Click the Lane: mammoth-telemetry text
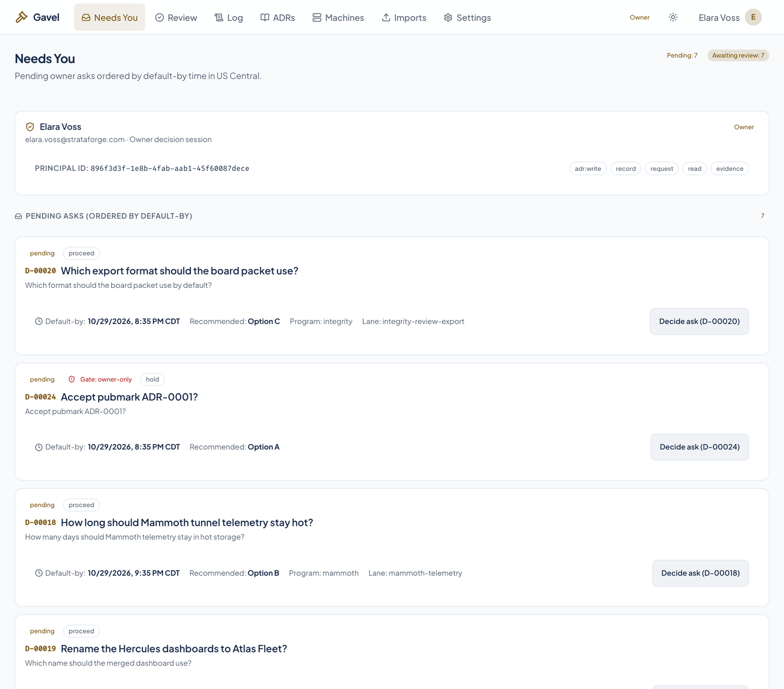This screenshot has height=689, width=784. (x=415, y=573)
